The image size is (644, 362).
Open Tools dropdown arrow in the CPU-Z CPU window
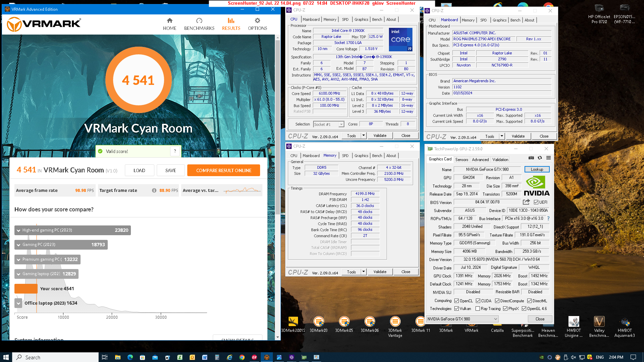tap(363, 136)
